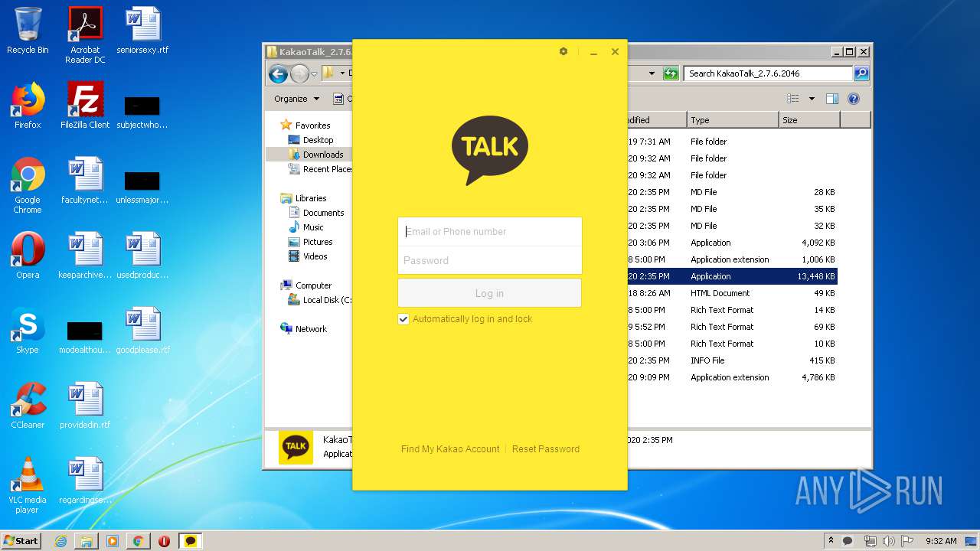The height and width of the screenshot is (551, 980).
Task: Minimize the KakaoTalk login window
Action: click(x=593, y=52)
